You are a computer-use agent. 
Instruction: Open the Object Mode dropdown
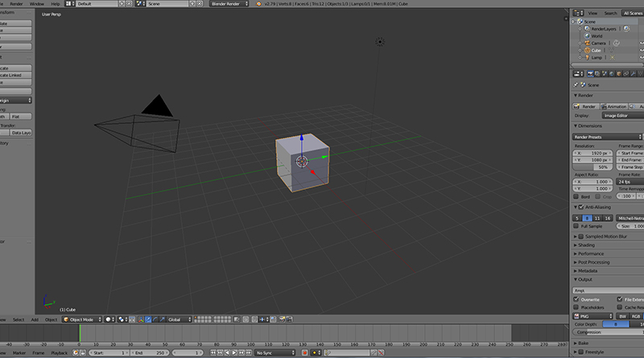(83, 319)
